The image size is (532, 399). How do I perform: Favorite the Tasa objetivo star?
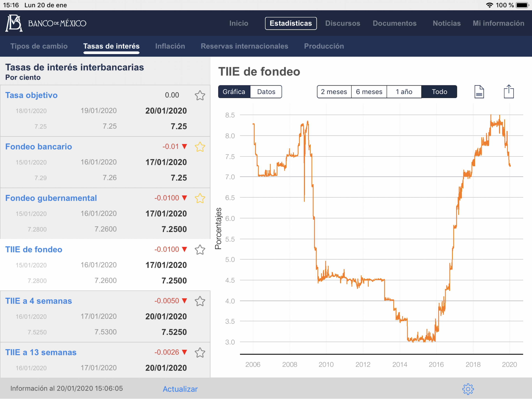(200, 95)
